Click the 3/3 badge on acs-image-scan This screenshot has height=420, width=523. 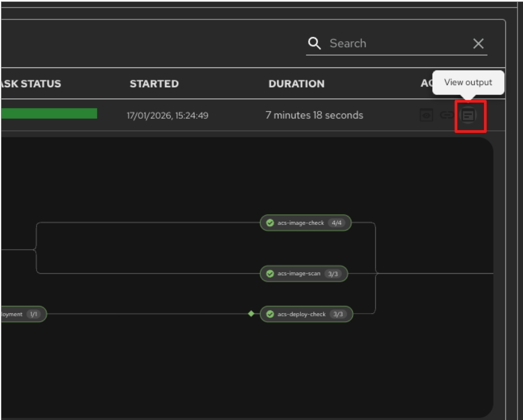pos(333,274)
